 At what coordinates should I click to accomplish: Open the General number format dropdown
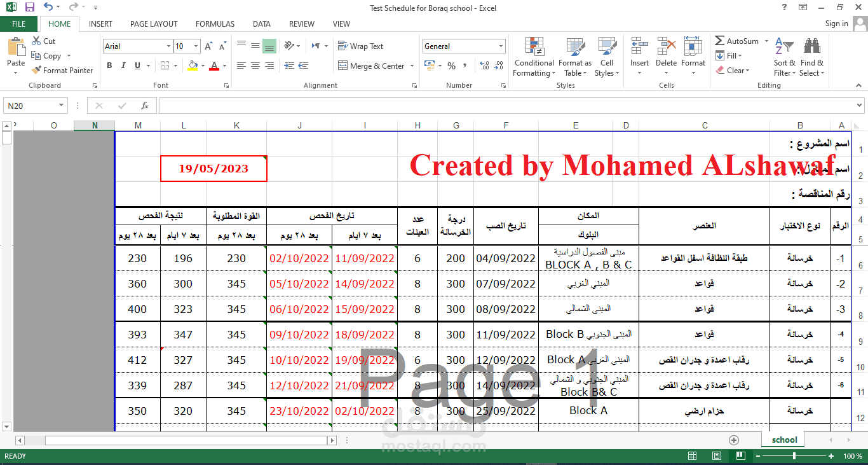pyautogui.click(x=501, y=46)
